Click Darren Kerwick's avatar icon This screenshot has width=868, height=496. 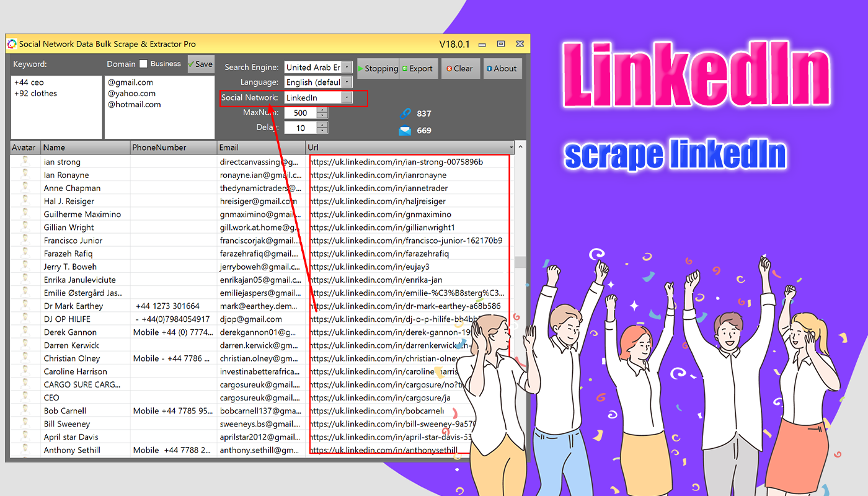25,345
